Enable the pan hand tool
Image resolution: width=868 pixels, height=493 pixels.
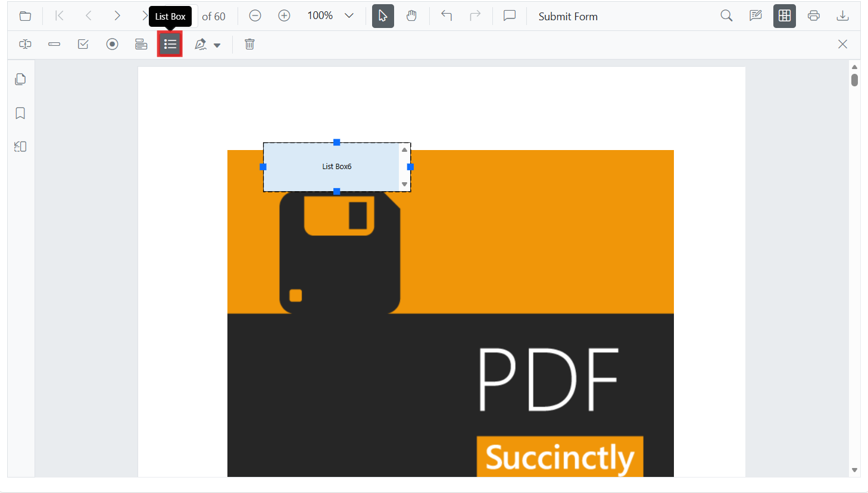(x=411, y=16)
